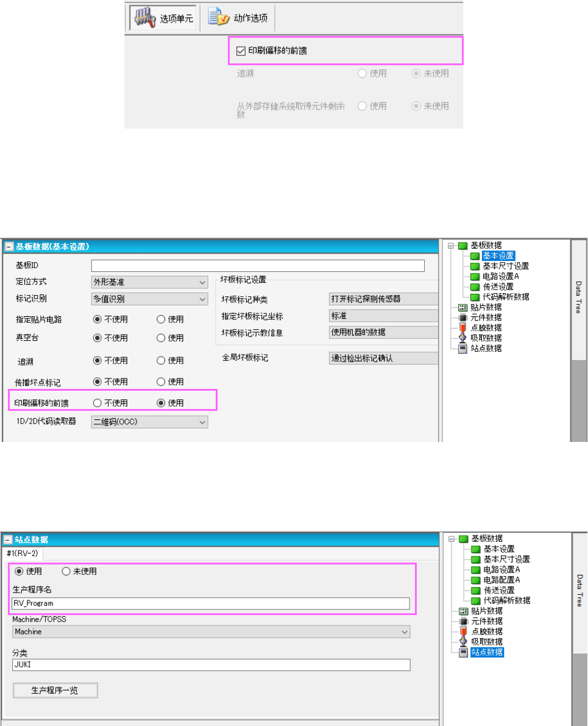Screen dimensions: 588x726
Task: Select 未使用 radio in 站点数据 panel
Action: pos(66,571)
